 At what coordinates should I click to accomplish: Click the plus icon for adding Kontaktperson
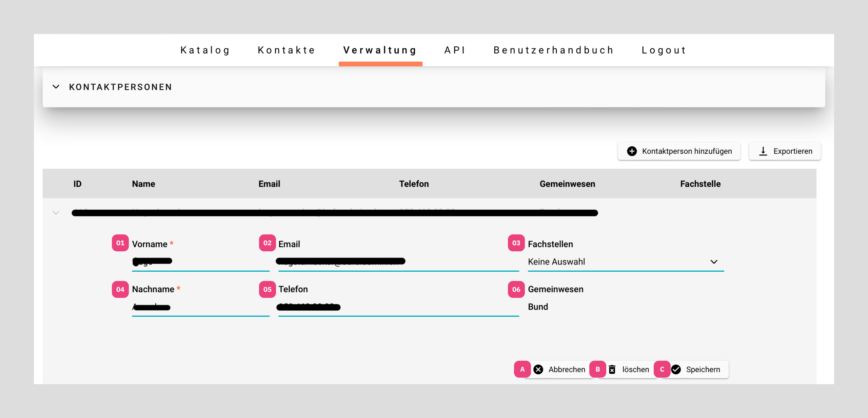(x=632, y=151)
